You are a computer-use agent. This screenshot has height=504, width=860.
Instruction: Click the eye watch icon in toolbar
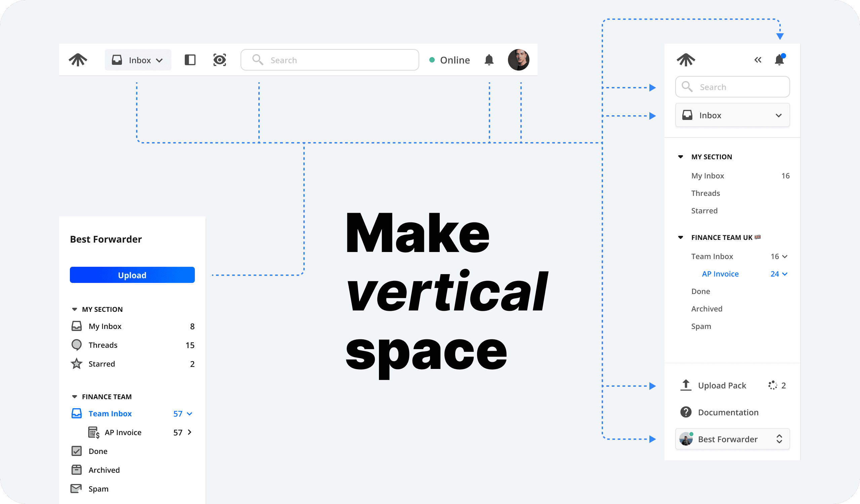[219, 60]
